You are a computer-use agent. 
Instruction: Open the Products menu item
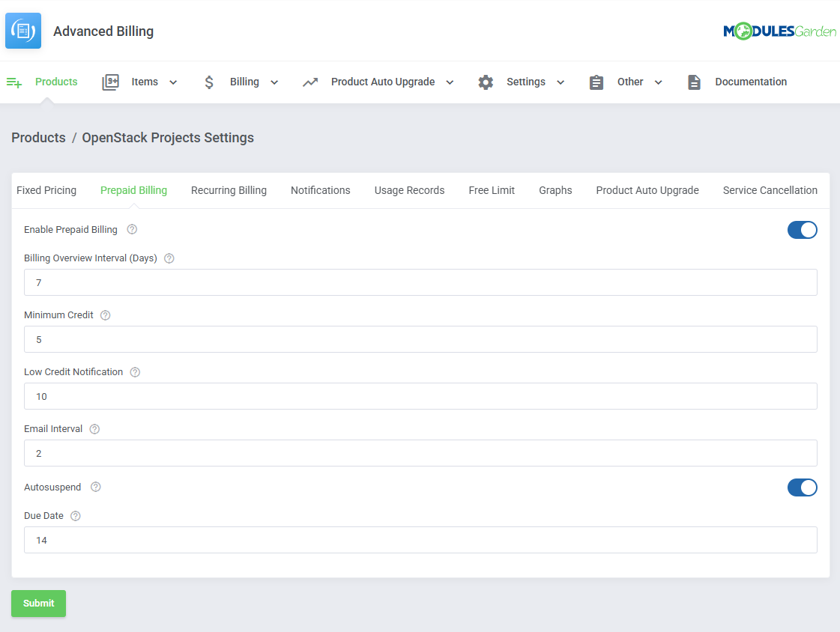pyautogui.click(x=56, y=82)
